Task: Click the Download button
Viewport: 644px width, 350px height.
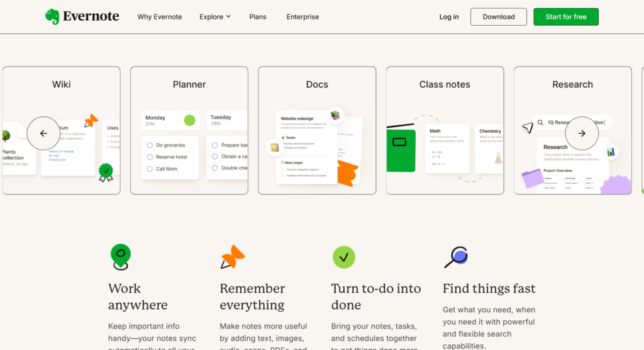Action: [499, 17]
